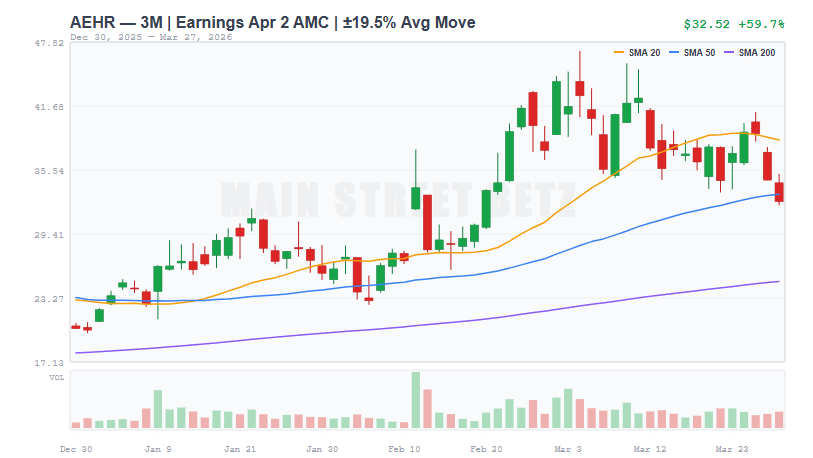The image size is (813, 458).
Task: Click the tallest volume bar near Feb 10
Action: (415, 400)
